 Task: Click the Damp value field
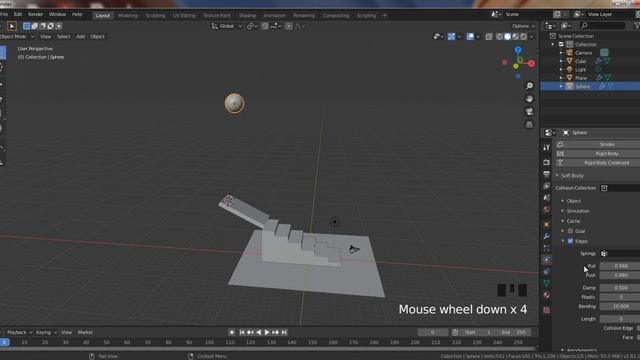click(620, 288)
